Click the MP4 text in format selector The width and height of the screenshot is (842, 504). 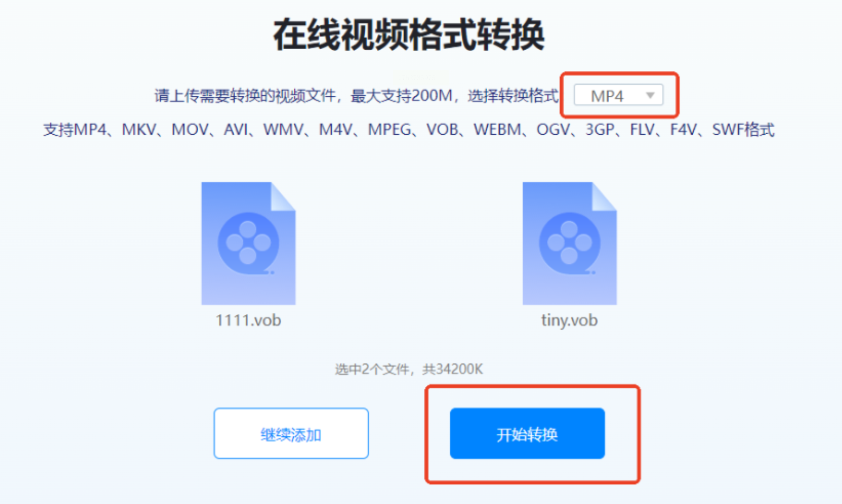(607, 96)
